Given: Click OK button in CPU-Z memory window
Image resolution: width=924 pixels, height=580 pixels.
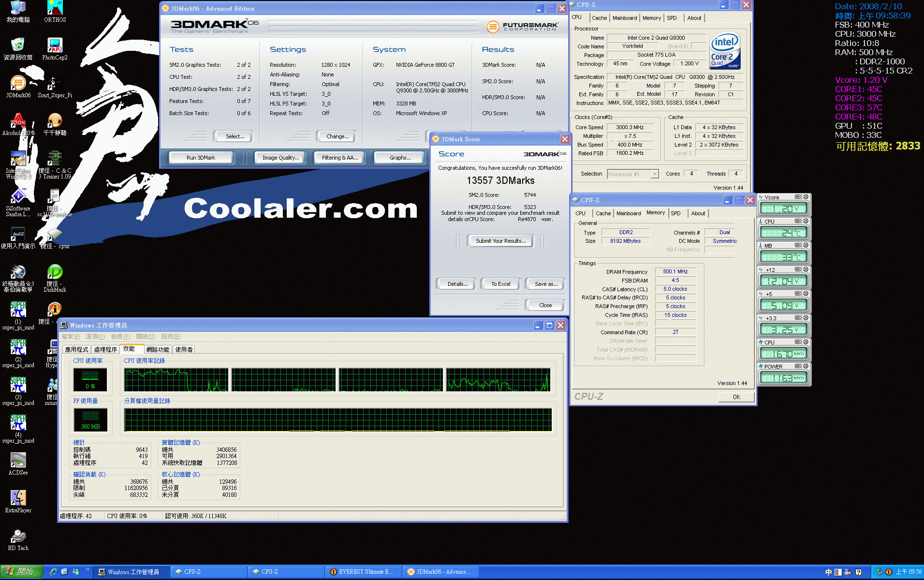Looking at the screenshot, I should coord(736,397).
